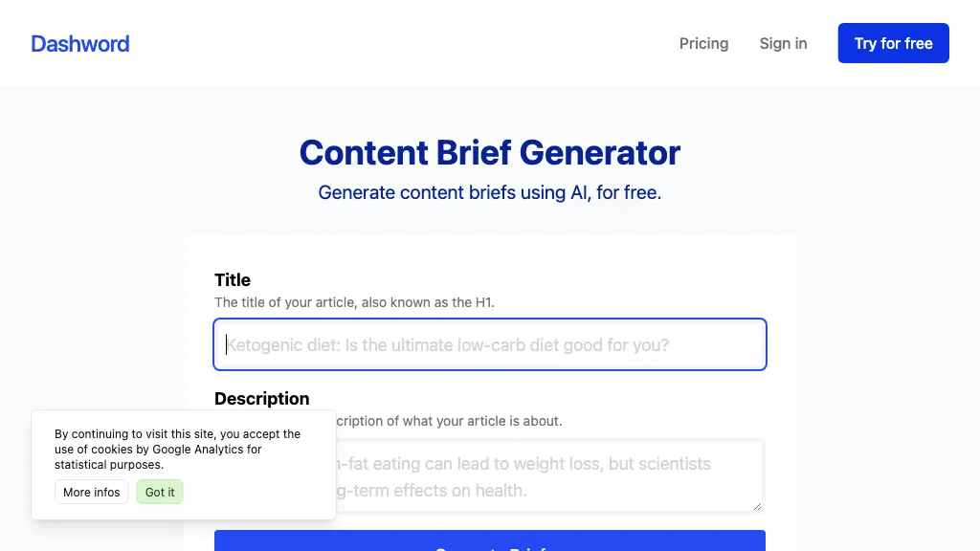Click the Description textarea resize handle
This screenshot has width=980, height=551.
tap(758, 506)
